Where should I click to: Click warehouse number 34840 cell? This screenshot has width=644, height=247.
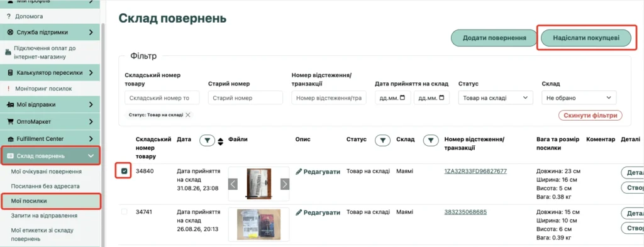click(x=145, y=171)
